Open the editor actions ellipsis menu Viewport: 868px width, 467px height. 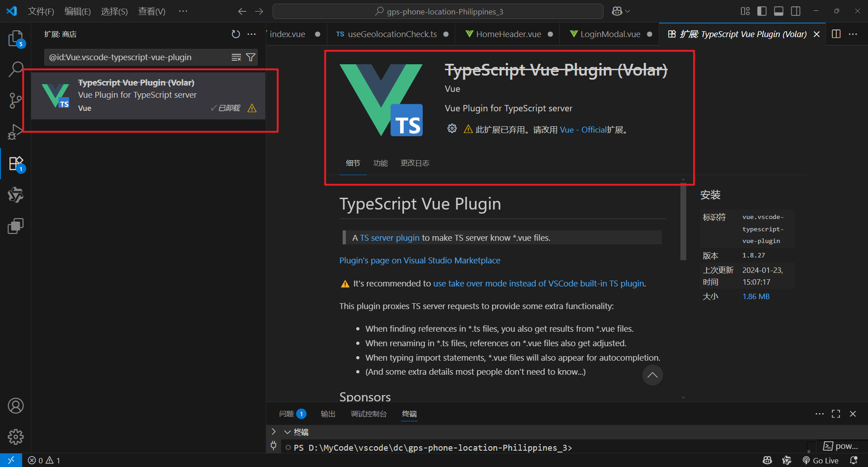[x=854, y=33]
